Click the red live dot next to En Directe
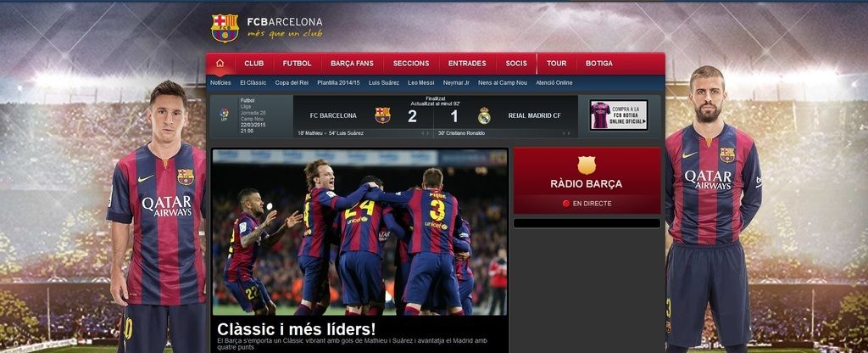 tap(565, 204)
